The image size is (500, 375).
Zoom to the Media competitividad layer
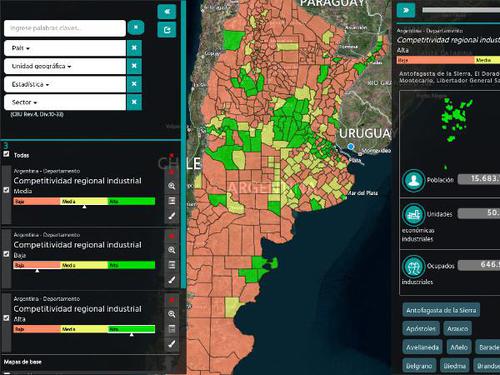tap(172, 186)
